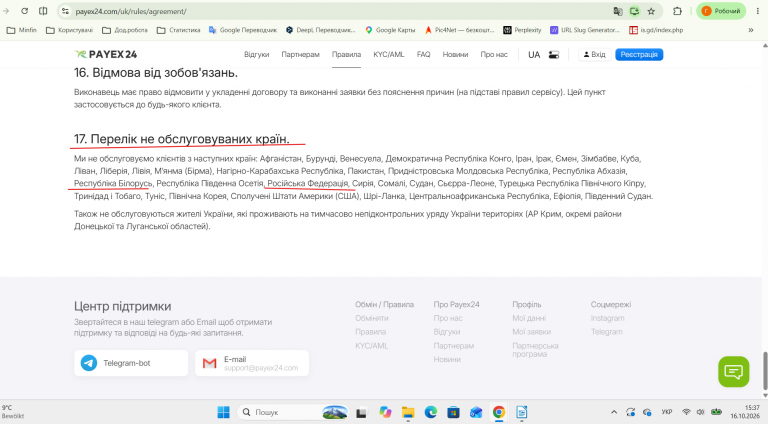This screenshot has width=768, height=424.
Task: Open Task View from the taskbar
Action: point(361,412)
